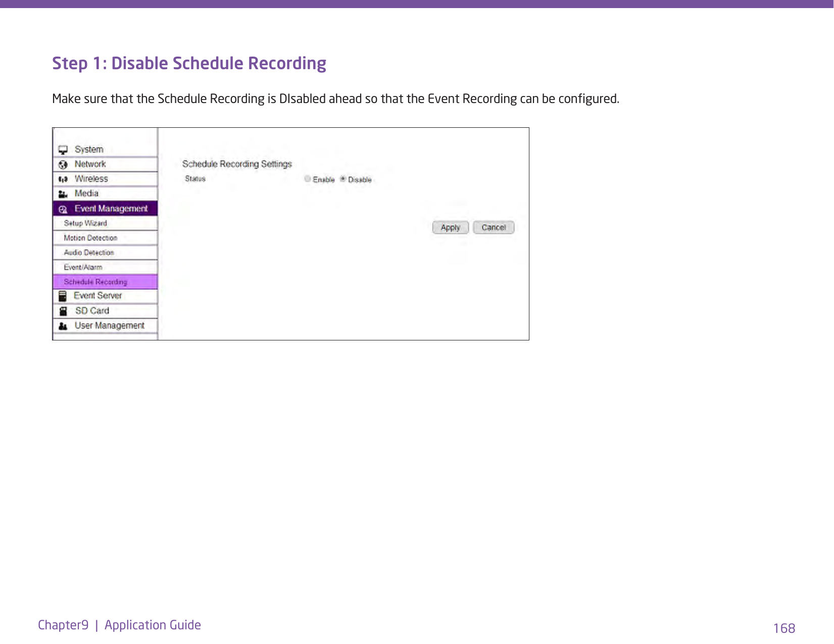The width and height of the screenshot is (834, 644).
Task: Open the Event Server section
Action: coord(105,296)
